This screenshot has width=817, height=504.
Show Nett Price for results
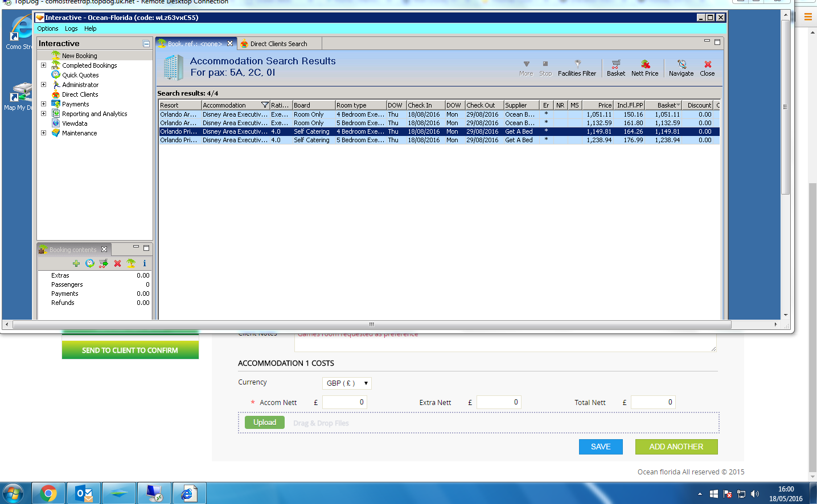coord(644,68)
